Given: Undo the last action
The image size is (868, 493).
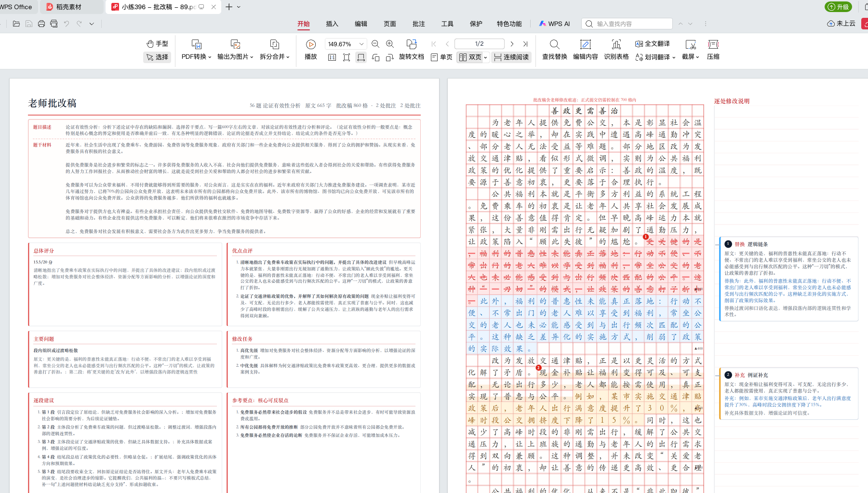Looking at the screenshot, I should click(67, 24).
